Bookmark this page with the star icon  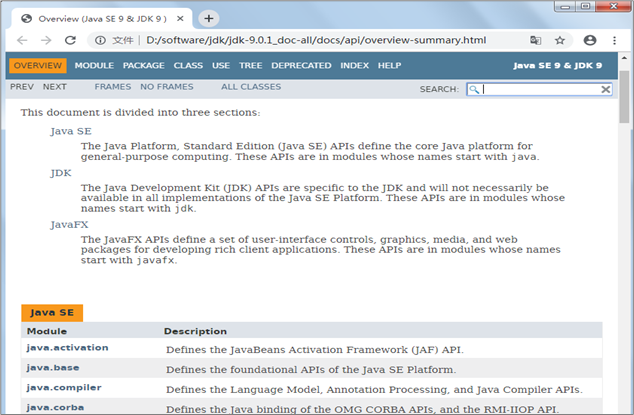(560, 40)
